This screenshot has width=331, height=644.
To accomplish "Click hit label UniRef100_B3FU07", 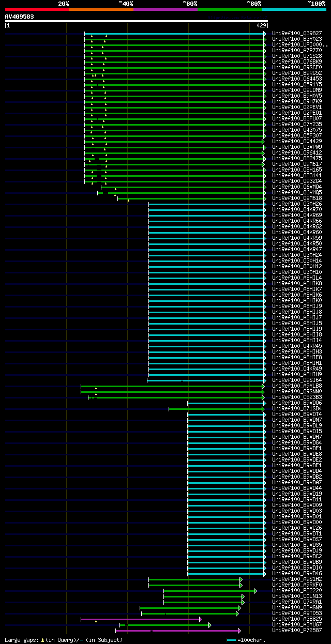I will (297, 119).
